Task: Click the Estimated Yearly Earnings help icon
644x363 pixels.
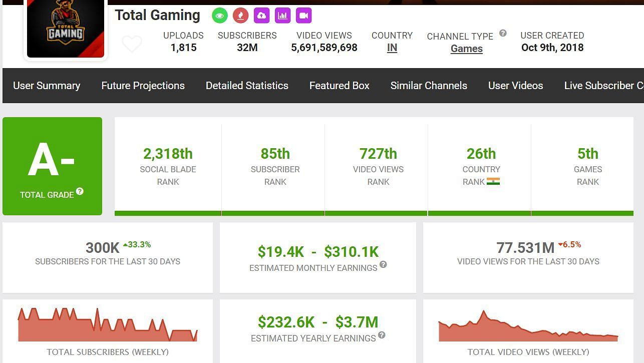Action: coord(382,335)
